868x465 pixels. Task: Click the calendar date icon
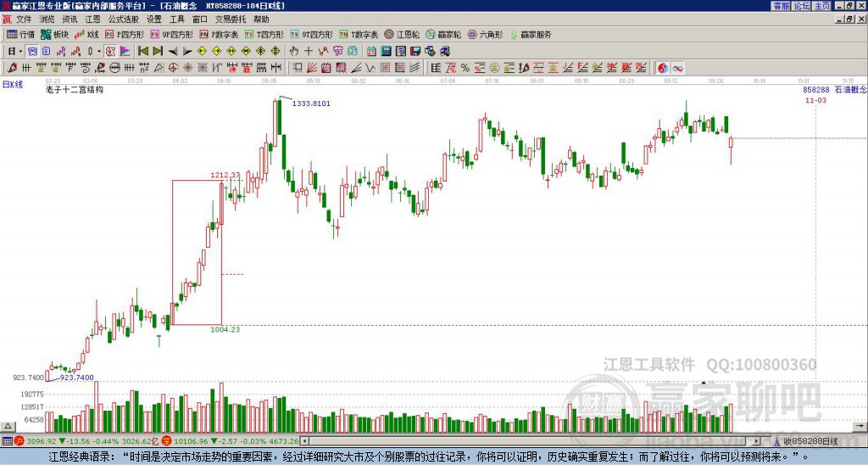371,51
